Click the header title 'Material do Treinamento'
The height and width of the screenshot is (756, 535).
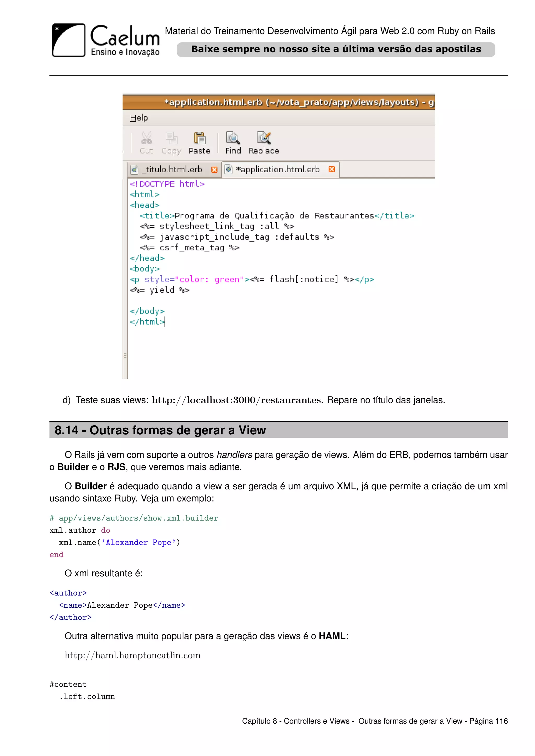tap(330, 31)
